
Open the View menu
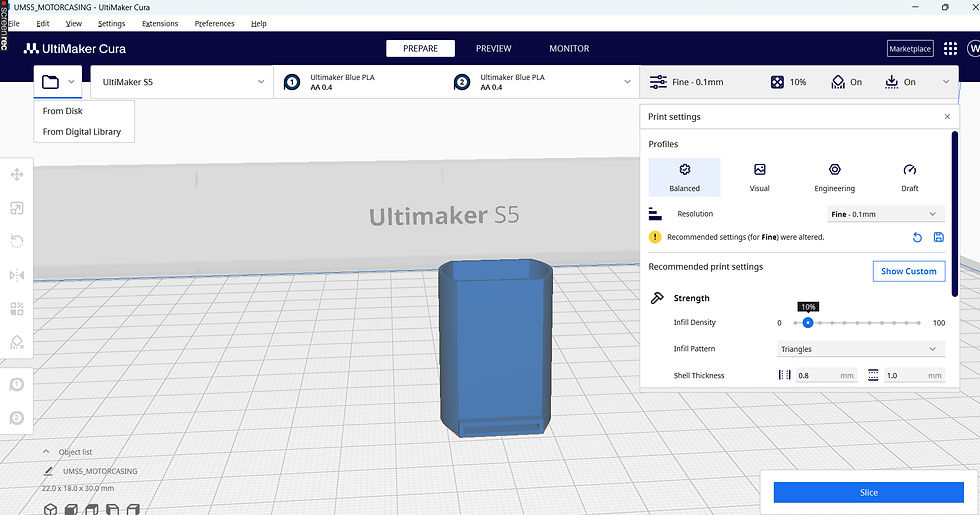point(74,23)
